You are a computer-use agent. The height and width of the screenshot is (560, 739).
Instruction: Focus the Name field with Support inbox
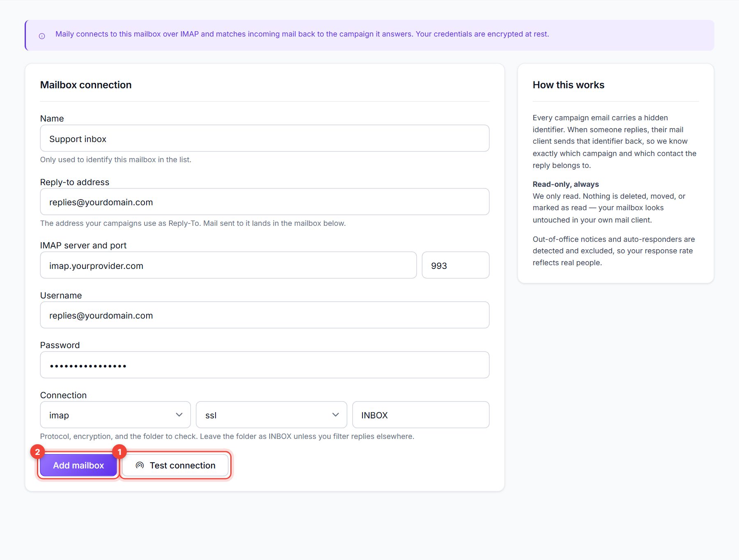pos(265,138)
